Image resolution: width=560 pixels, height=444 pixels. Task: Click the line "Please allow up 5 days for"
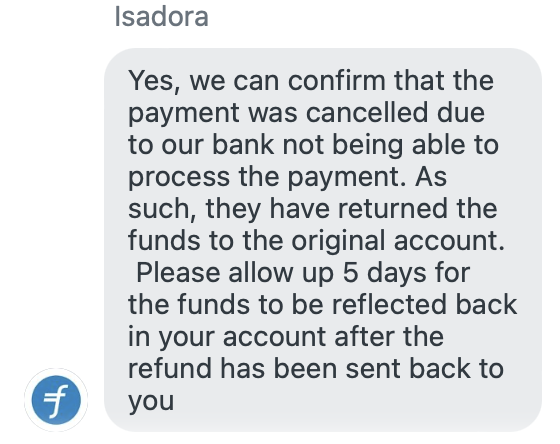coord(303,273)
